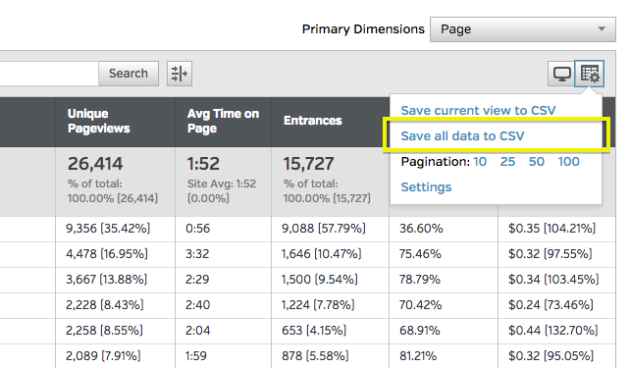
Task: Click the 9,088 [57.79%] entrances cell
Action: (323, 229)
